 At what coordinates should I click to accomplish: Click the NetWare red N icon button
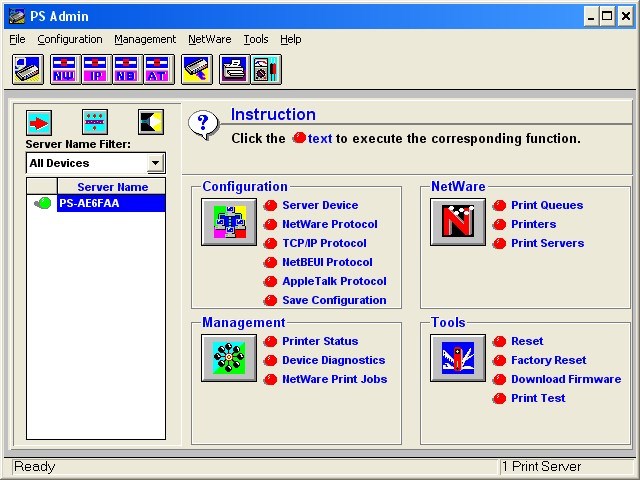(458, 222)
